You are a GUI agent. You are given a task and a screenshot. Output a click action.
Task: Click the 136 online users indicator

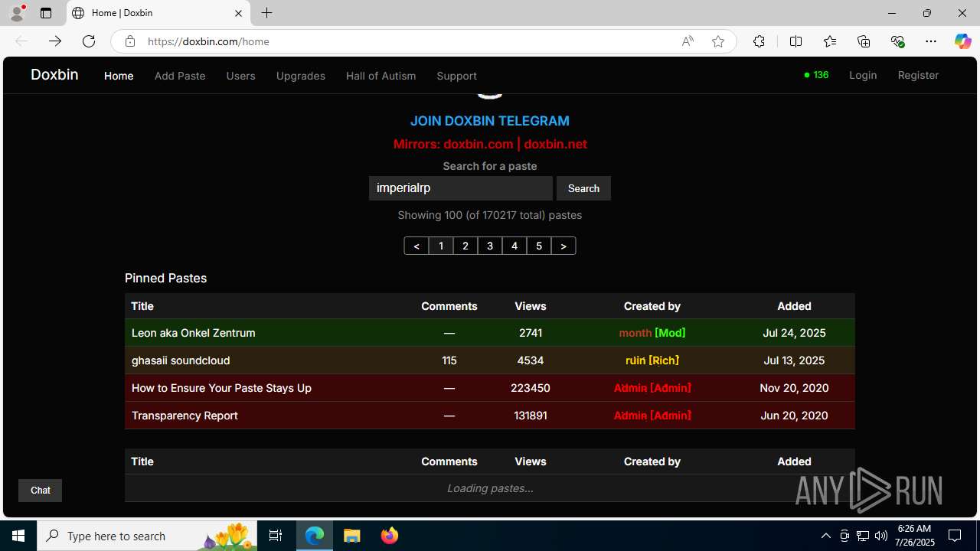(816, 75)
